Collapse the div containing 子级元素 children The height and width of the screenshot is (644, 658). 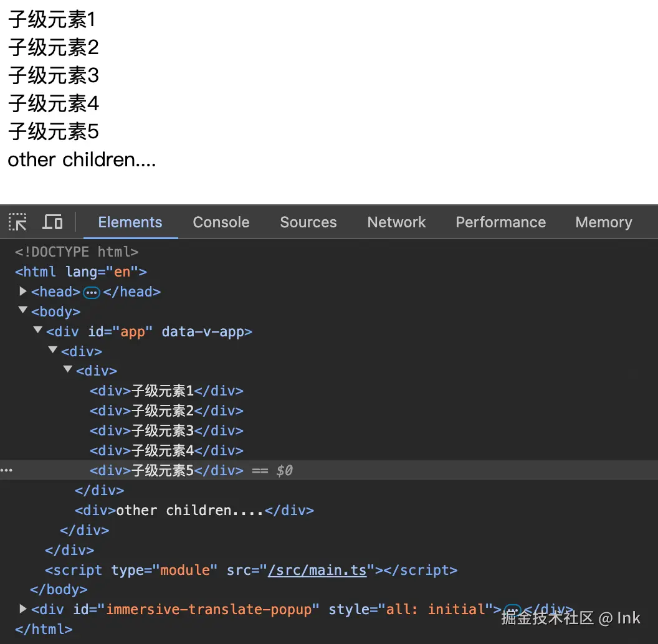tap(68, 369)
